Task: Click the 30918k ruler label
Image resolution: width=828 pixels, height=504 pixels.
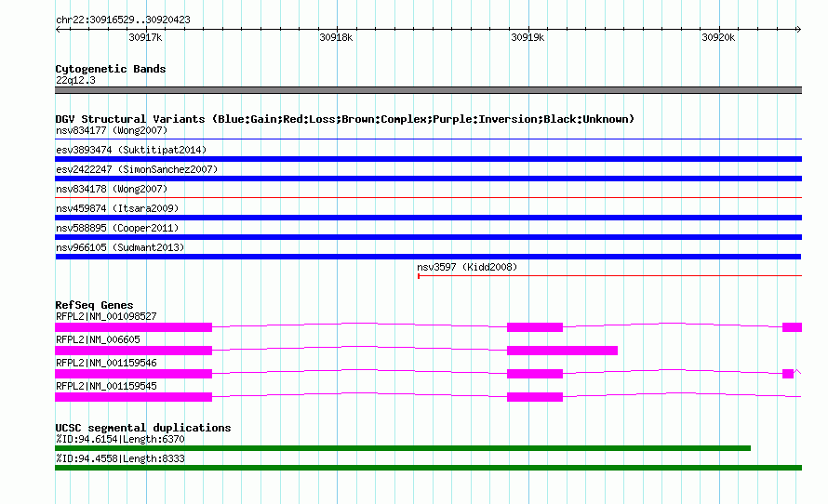Action: 336,37
